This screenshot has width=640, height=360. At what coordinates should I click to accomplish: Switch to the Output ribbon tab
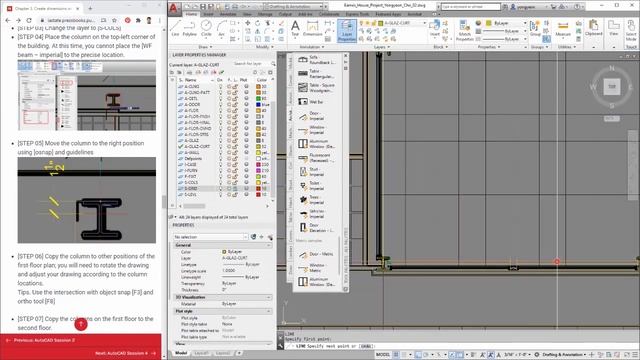(285, 14)
